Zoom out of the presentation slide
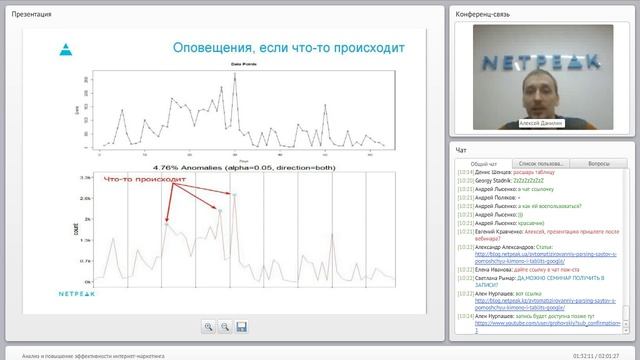The width and height of the screenshot is (640, 360). tap(225, 327)
